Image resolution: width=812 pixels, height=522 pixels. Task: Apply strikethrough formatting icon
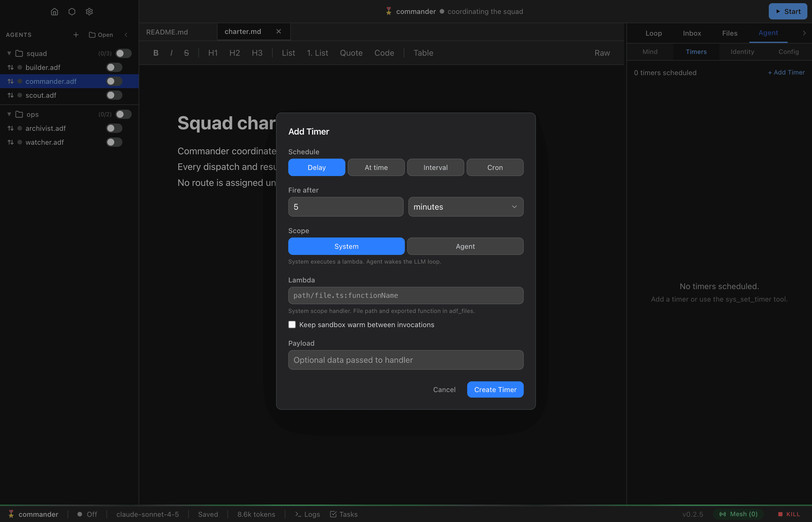pos(186,53)
